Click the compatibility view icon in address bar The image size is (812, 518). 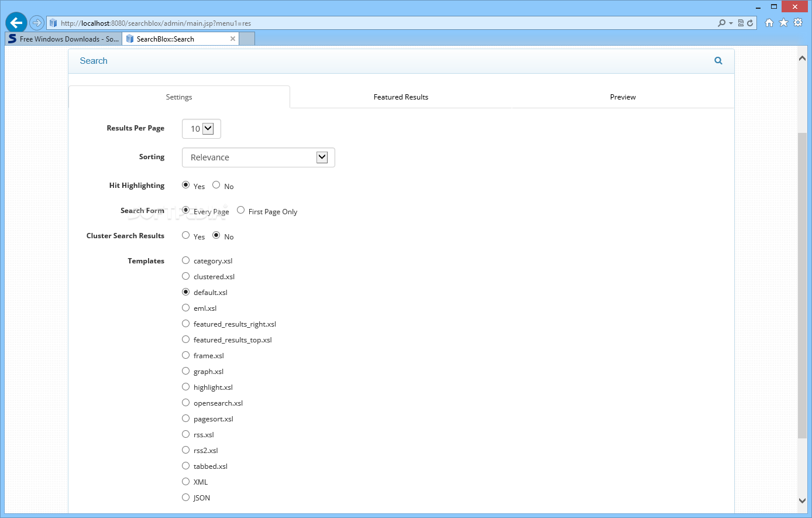[741, 23]
